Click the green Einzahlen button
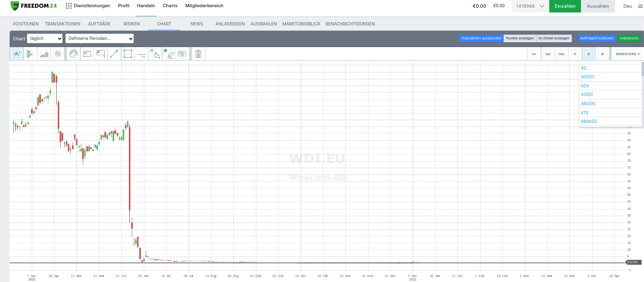 [x=565, y=6]
